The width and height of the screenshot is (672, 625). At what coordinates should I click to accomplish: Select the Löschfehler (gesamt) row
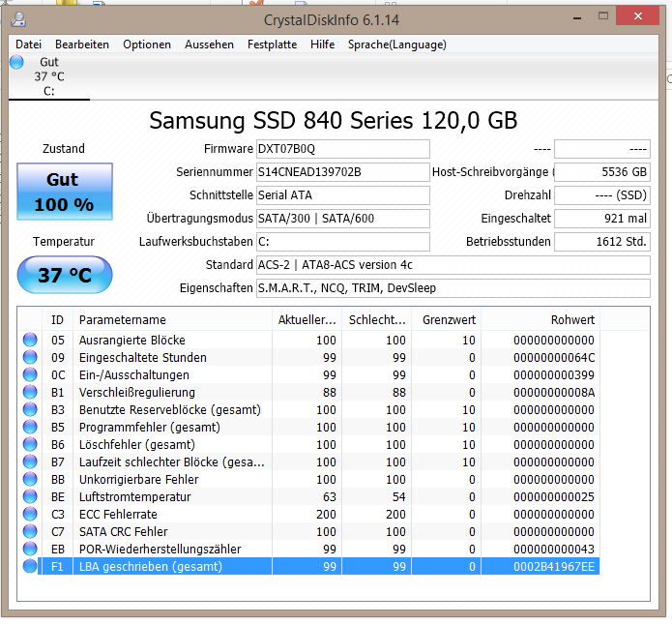click(x=308, y=444)
